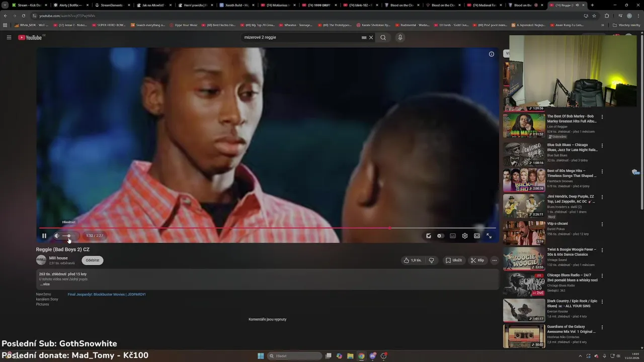This screenshot has width=644, height=362.
Task: Open the video info card icon
Action: (492, 54)
